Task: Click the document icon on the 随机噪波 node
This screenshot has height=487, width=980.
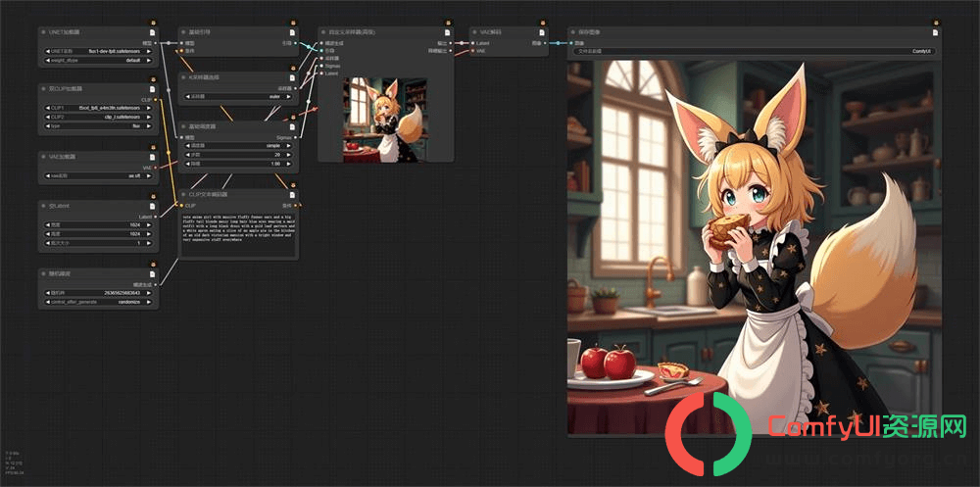Action: coord(152,273)
